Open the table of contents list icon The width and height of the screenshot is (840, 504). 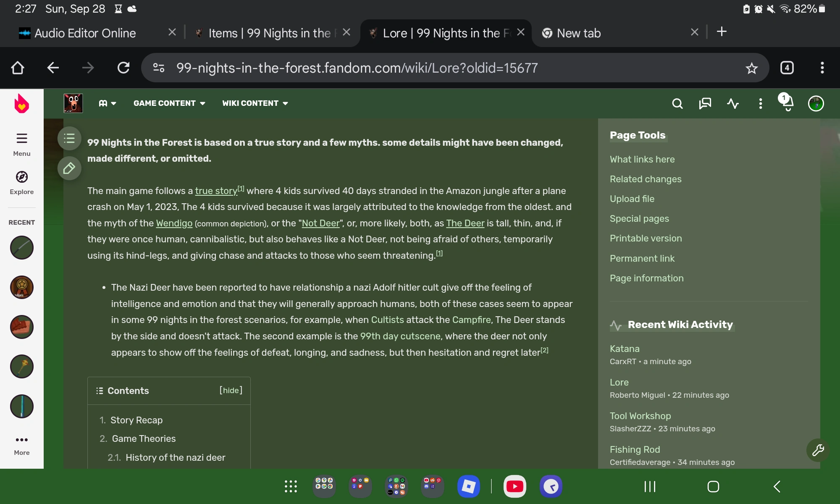pyautogui.click(x=69, y=138)
